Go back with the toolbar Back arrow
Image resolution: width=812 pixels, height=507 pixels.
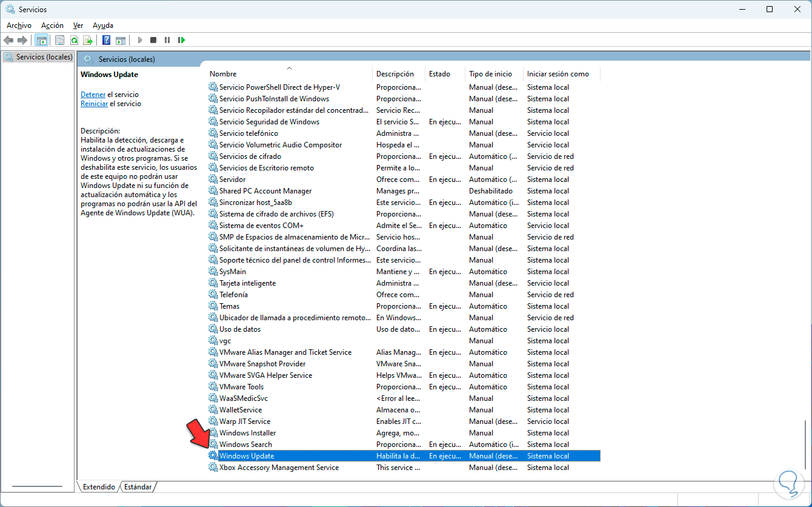pyautogui.click(x=8, y=40)
